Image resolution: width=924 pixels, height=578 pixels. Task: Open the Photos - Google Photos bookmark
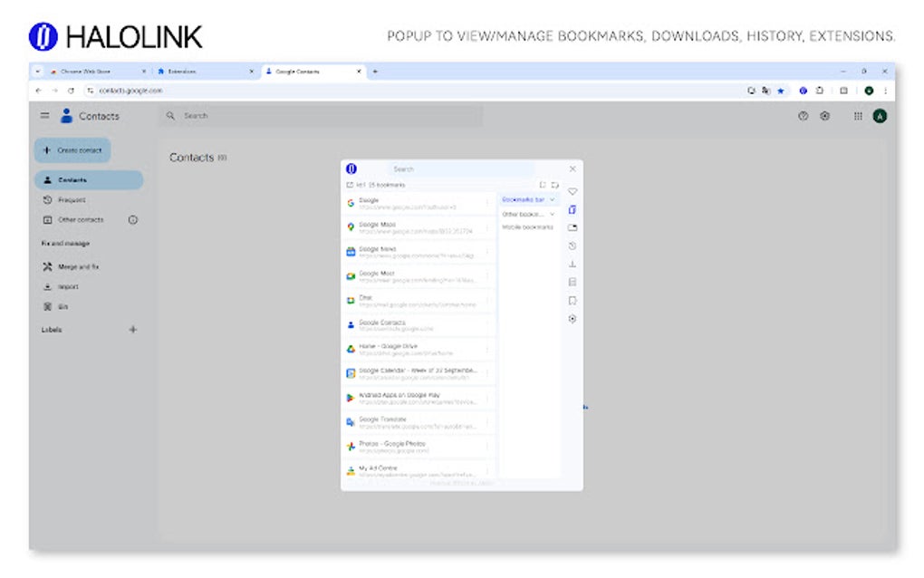pyautogui.click(x=419, y=447)
